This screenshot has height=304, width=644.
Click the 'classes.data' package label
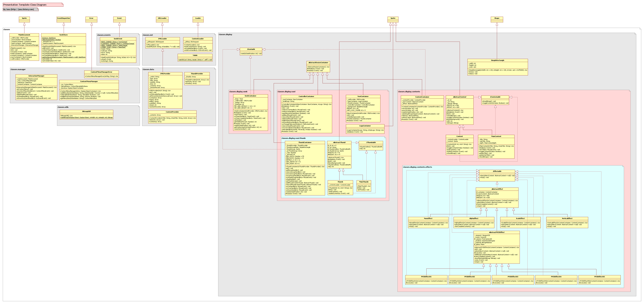pos(148,69)
